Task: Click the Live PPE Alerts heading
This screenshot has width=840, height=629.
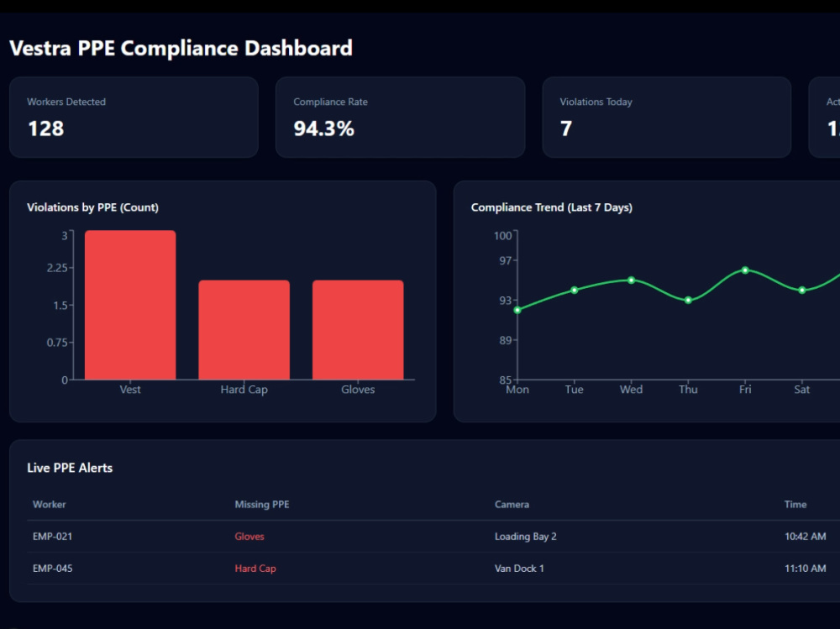Action: pos(70,468)
